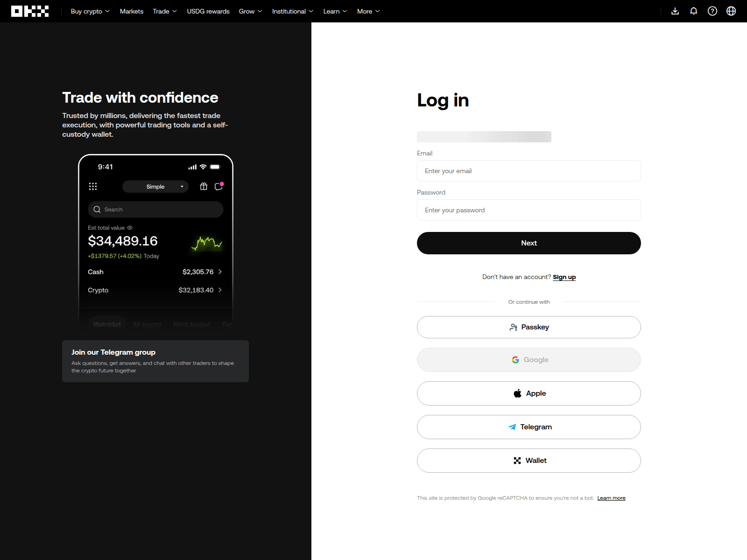Click the OKX logo

(30, 11)
